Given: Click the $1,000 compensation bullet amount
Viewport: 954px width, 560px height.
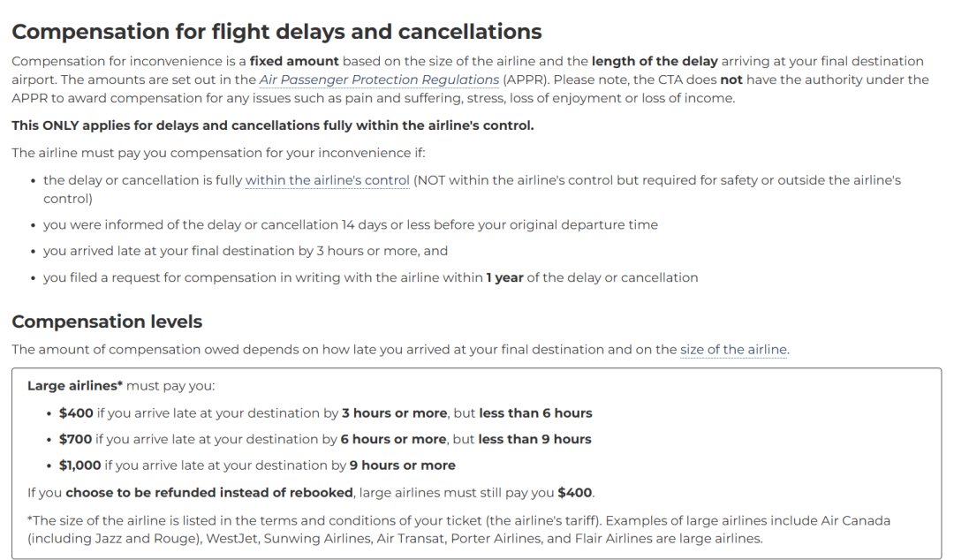Looking at the screenshot, I should [x=79, y=465].
